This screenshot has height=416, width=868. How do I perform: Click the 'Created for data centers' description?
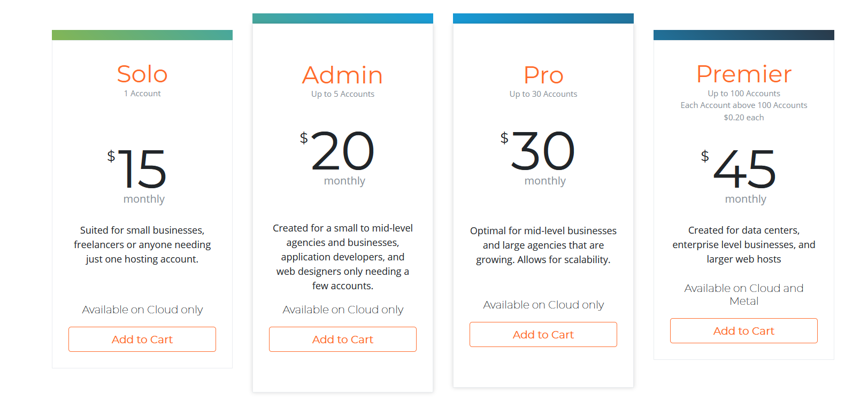pyautogui.click(x=744, y=245)
